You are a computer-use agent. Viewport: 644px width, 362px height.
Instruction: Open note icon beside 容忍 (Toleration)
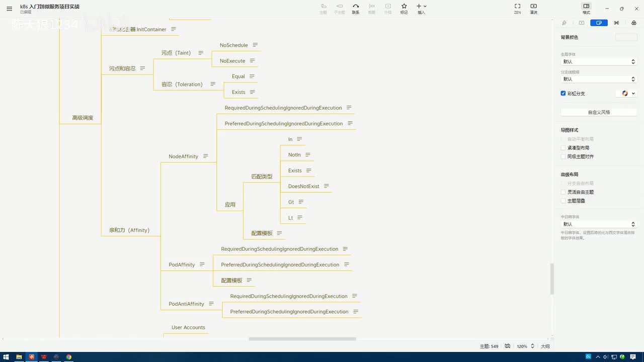coord(213,84)
